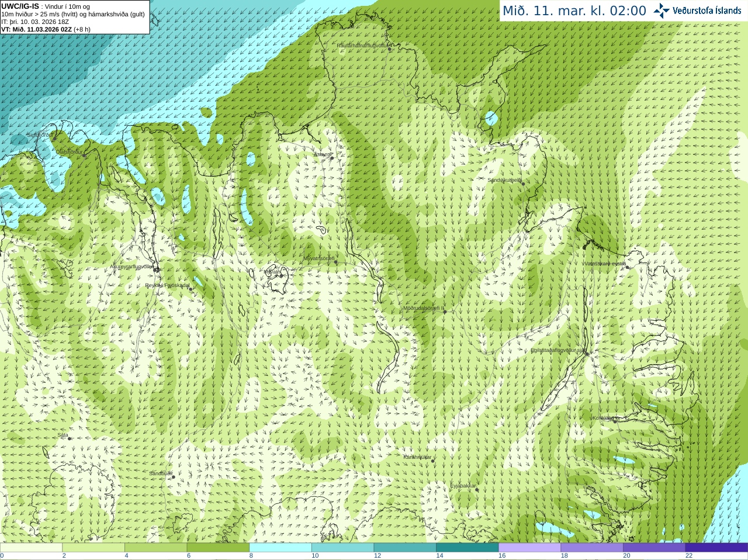The width and height of the screenshot is (748, 560).
Task: Click the Egilsstaðaflugvöllur station marker
Action: (587, 354)
